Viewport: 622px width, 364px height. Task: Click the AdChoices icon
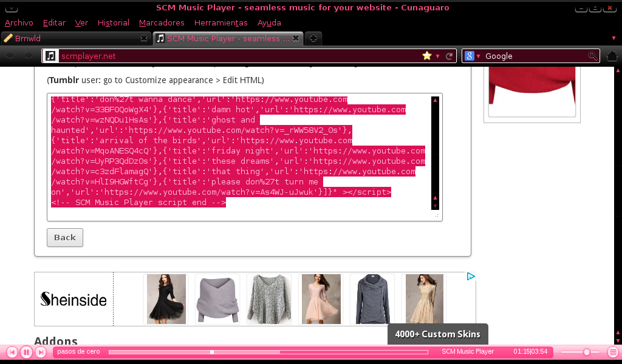[471, 277]
